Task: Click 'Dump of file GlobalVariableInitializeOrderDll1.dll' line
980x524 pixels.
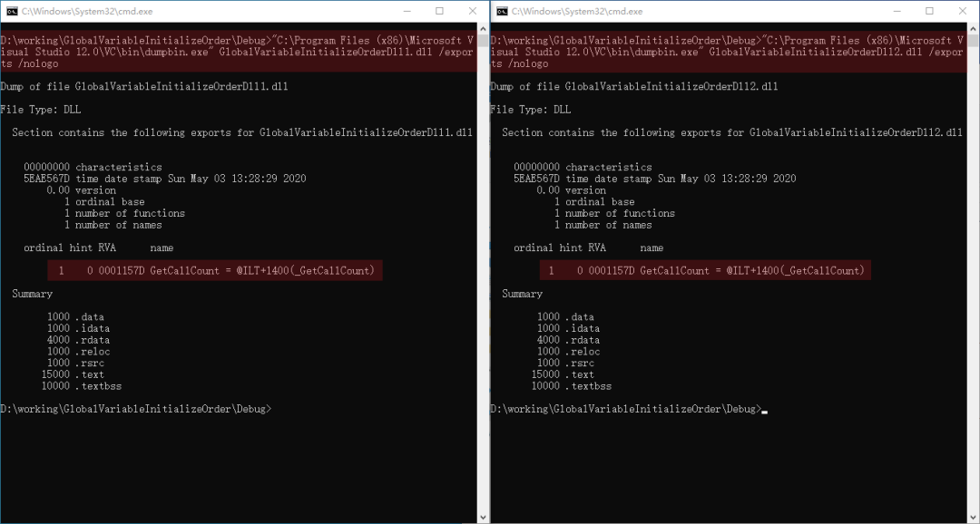Action: point(144,87)
